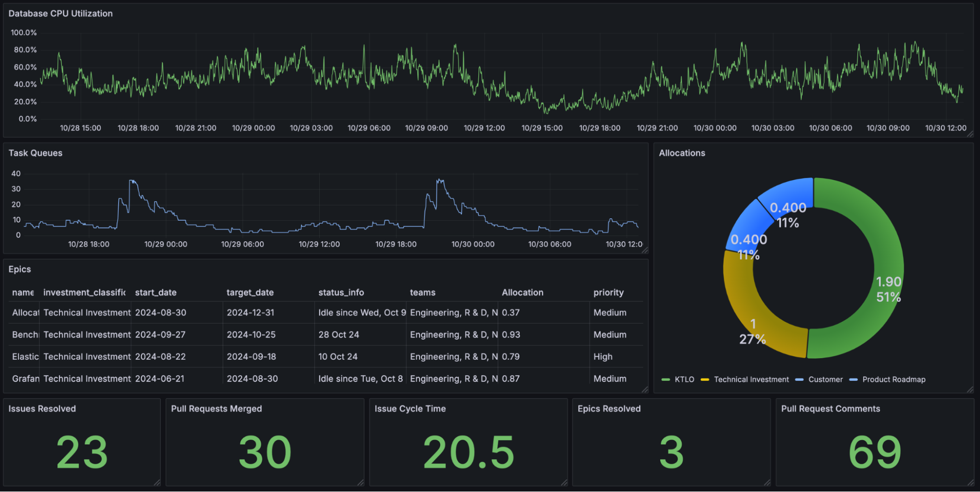Click the Elastic row name cell

pyautogui.click(x=25, y=357)
